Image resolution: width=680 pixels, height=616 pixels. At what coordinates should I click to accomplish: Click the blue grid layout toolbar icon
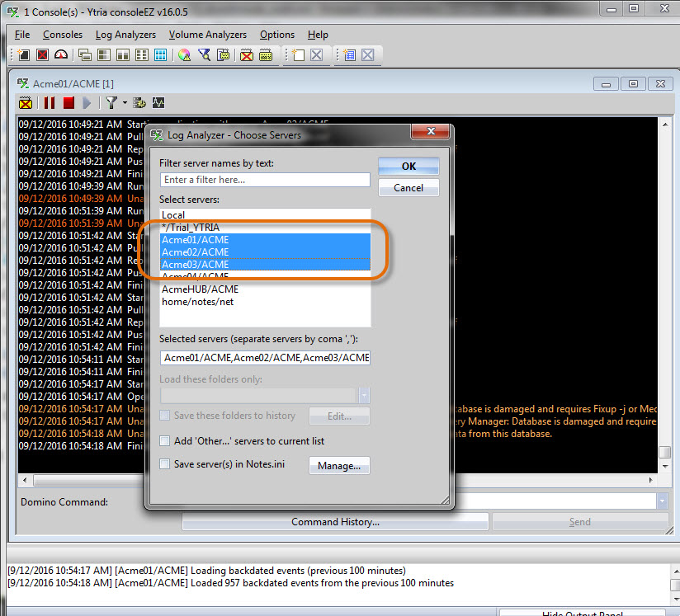(160, 55)
